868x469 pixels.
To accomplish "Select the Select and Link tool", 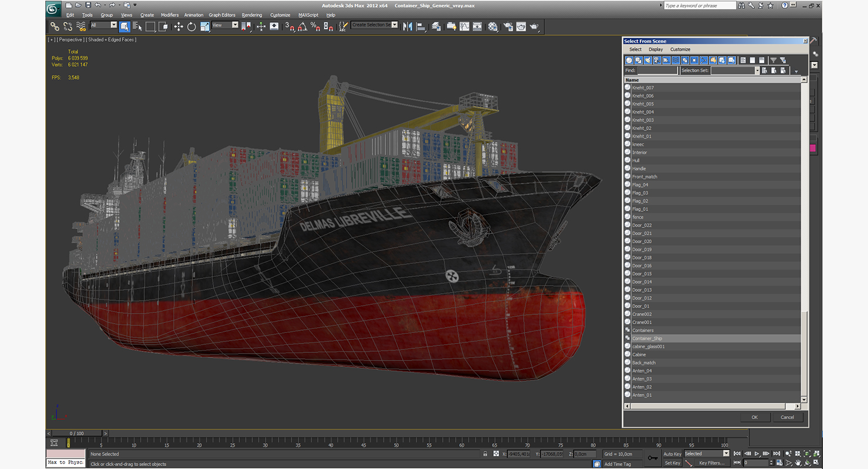I will [x=55, y=26].
